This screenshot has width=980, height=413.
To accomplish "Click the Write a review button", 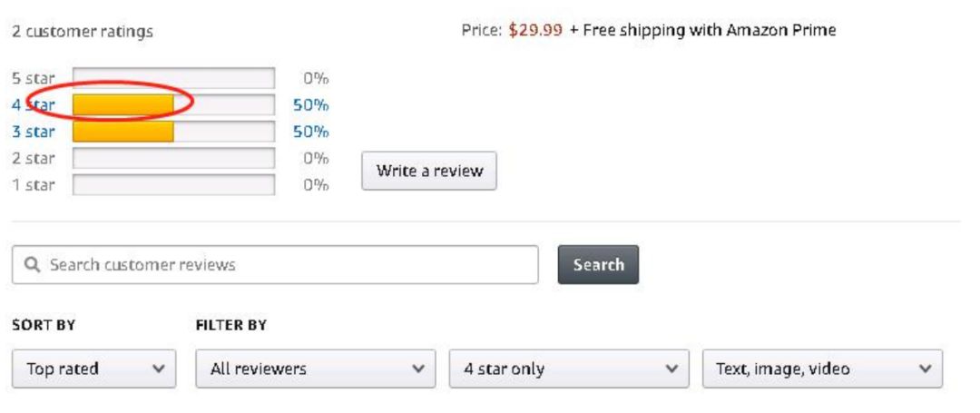I will point(429,171).
